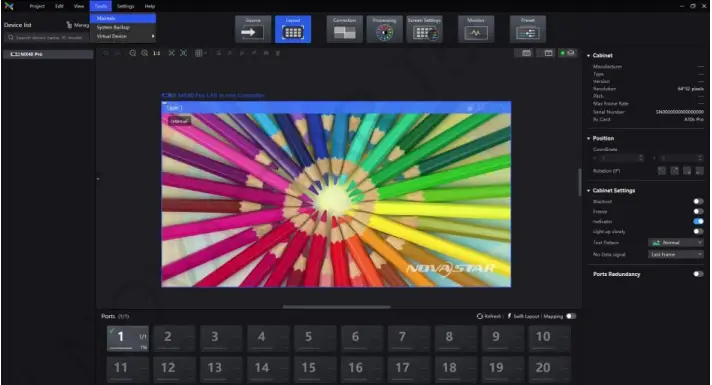Screen dimensions: 712x385
Task: Open the Preset module
Action: 528,29
